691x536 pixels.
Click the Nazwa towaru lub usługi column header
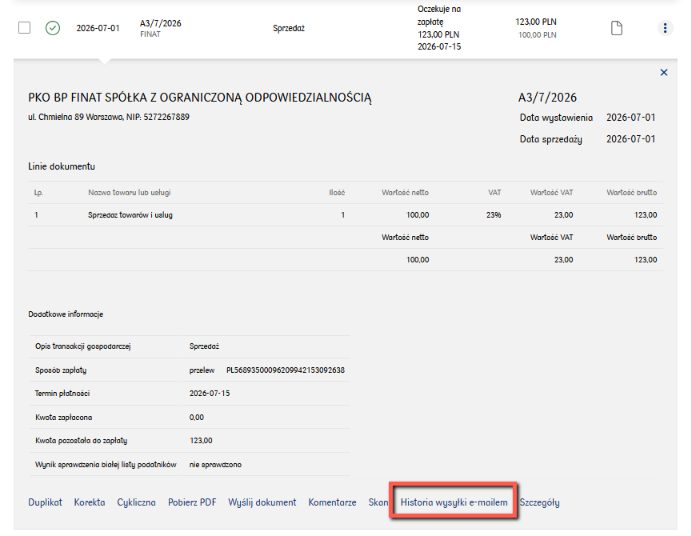click(129, 193)
